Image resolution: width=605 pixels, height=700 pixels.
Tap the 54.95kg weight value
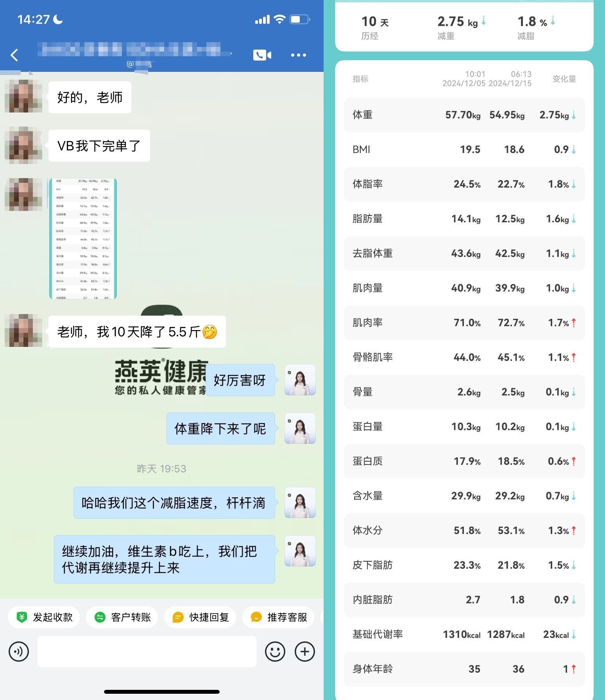coord(507,115)
